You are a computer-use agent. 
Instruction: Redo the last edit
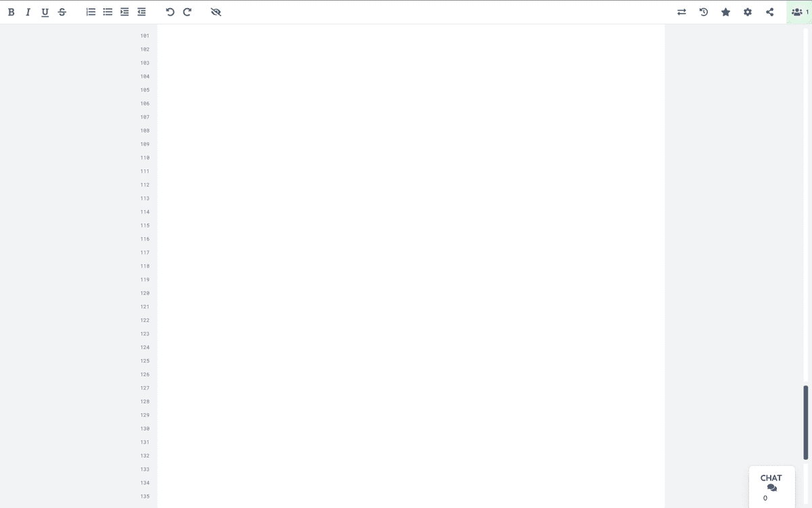point(187,12)
